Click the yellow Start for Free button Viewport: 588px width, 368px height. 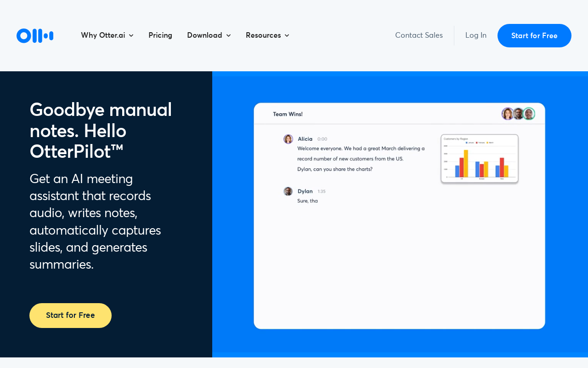pos(70,315)
